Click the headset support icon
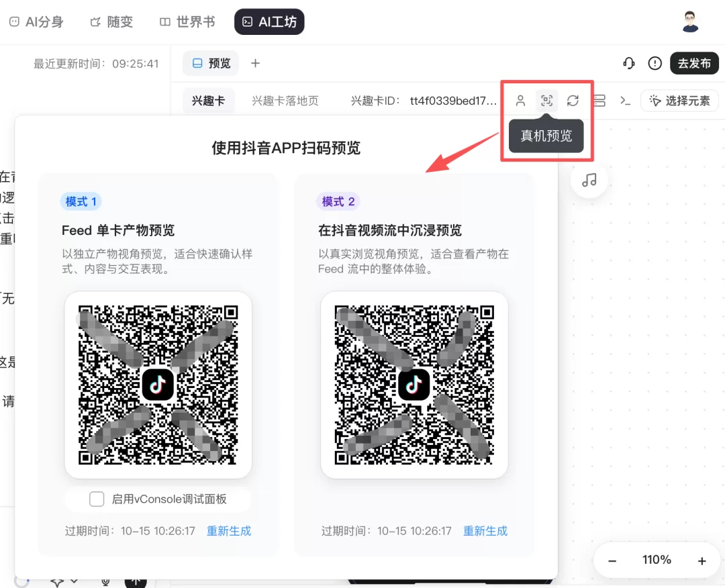 (628, 63)
